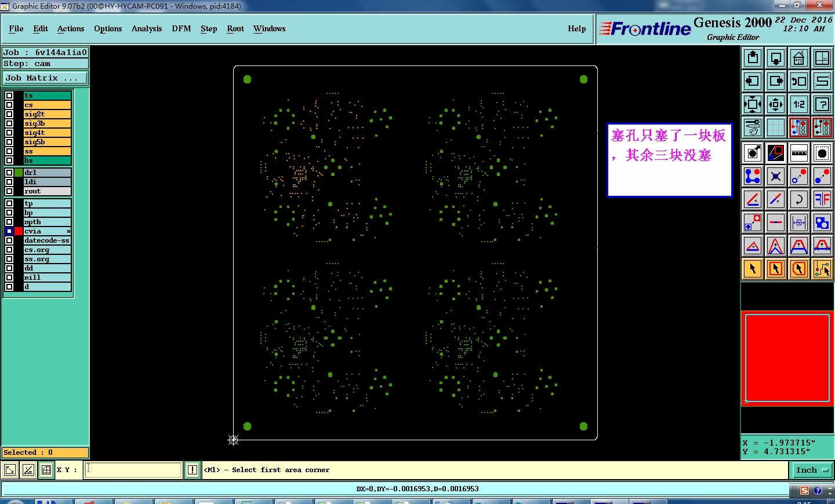
Task: Click the XY coordinate window icon in top toolbar
Action: point(822,58)
